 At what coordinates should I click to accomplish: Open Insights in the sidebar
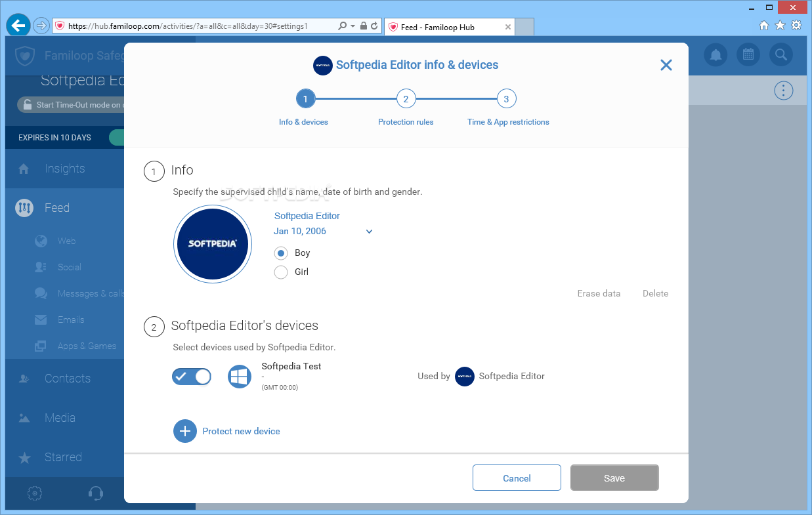[65, 169]
